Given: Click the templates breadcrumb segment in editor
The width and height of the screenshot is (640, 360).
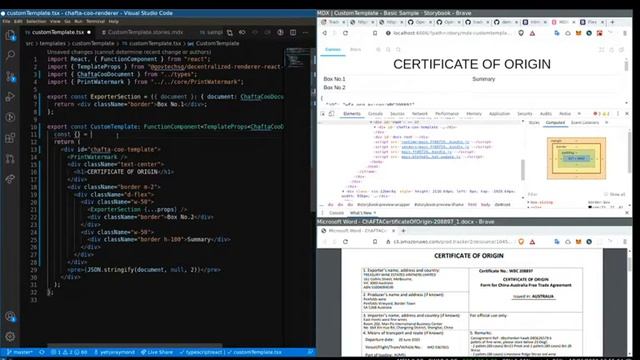Looking at the screenshot, I should 52,43.
